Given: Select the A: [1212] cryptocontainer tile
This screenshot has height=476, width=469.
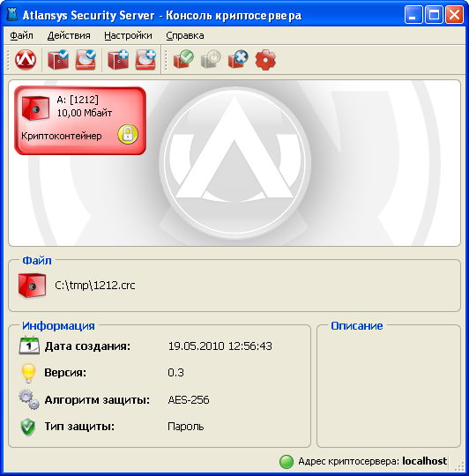Looking at the screenshot, I should [x=80, y=121].
